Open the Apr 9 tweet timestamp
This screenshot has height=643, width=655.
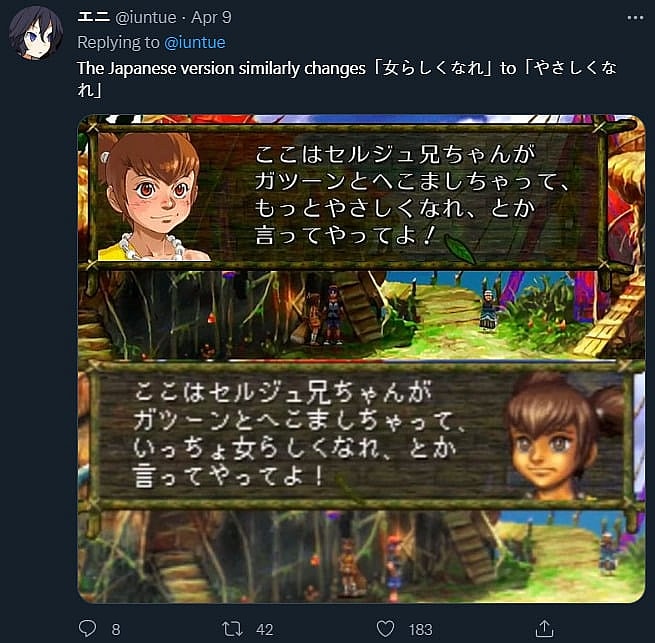tap(211, 18)
